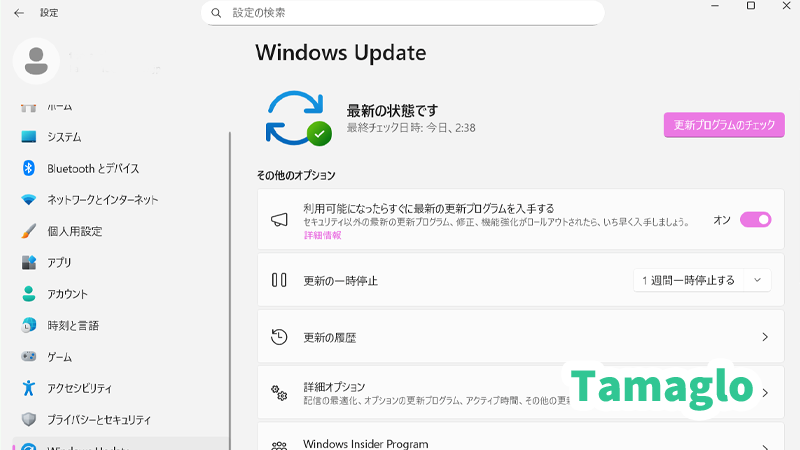Click the プライバシーとセキュリティ shield icon
The height and width of the screenshot is (450, 800).
(29, 419)
